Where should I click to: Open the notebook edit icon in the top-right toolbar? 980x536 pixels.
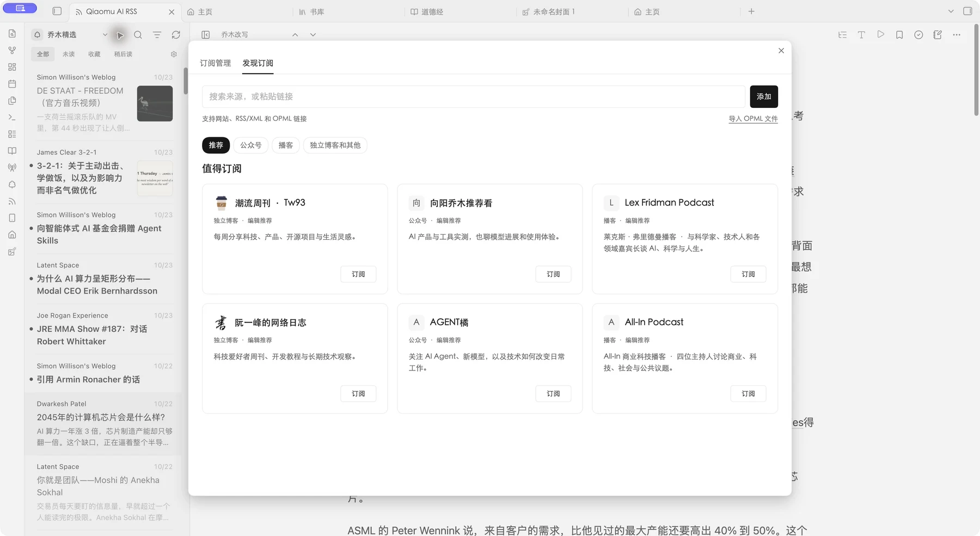938,35
